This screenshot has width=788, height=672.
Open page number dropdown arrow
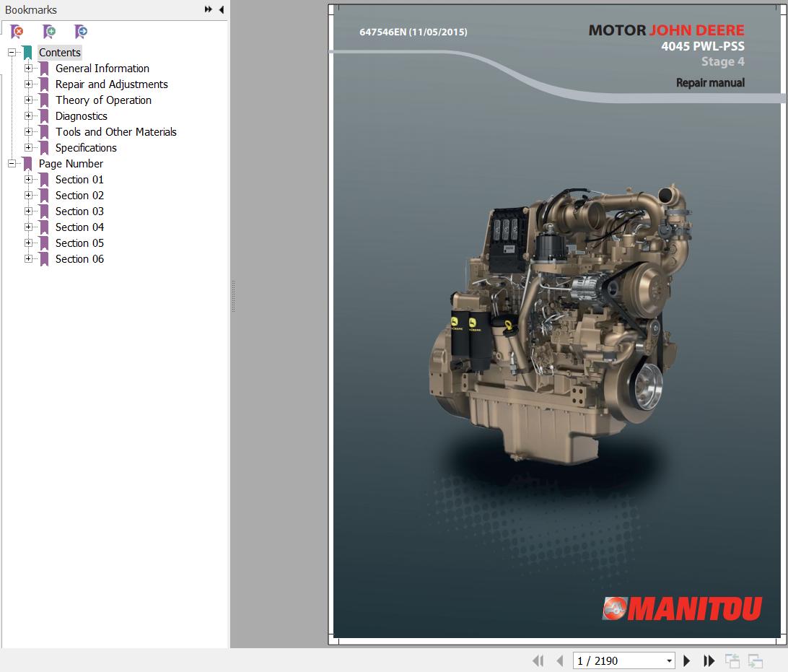coord(669,661)
